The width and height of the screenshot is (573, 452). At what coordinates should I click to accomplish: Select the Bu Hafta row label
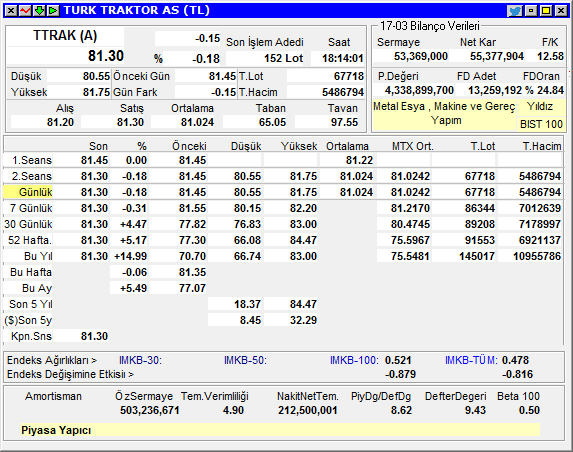tap(31, 272)
